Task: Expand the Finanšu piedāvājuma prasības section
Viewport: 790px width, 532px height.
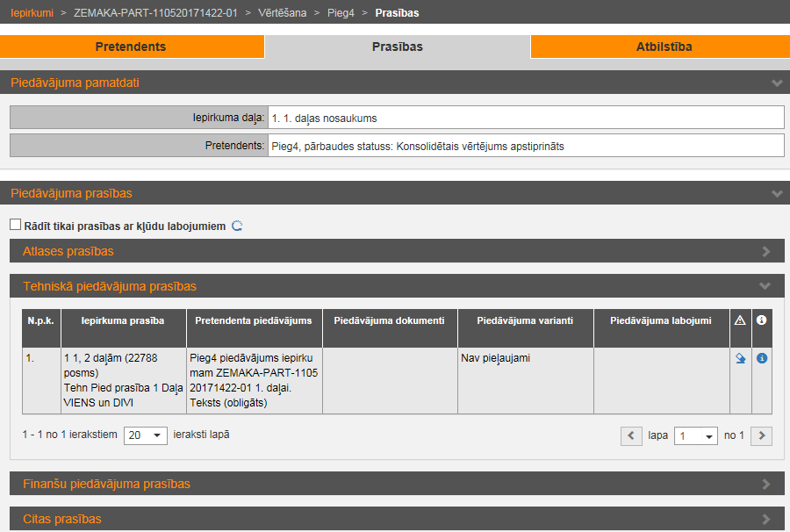Action: point(766,484)
